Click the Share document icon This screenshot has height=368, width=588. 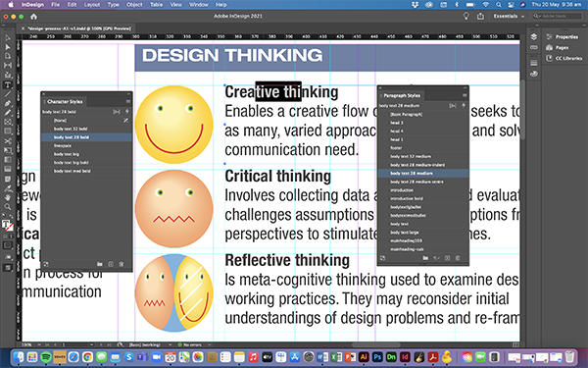pos(480,16)
